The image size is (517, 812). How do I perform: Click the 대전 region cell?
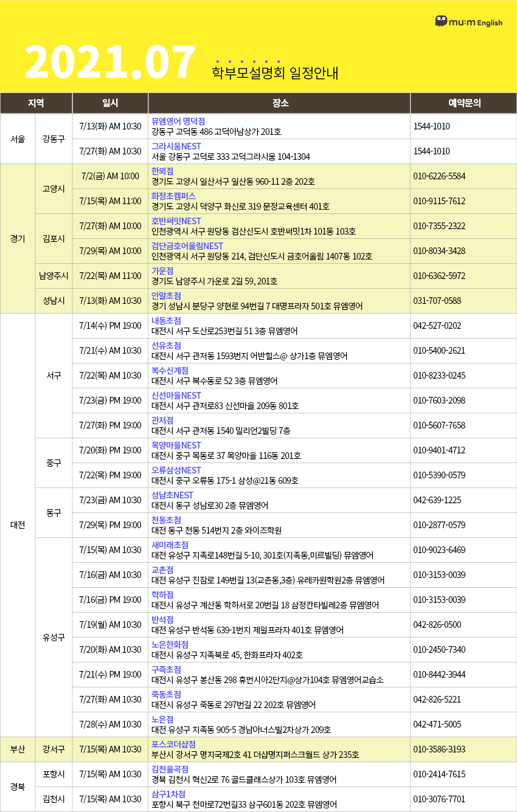coord(18,525)
